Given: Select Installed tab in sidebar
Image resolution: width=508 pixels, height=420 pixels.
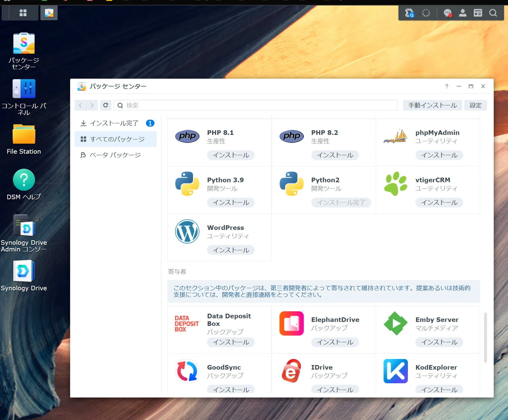Looking at the screenshot, I should 116,123.
